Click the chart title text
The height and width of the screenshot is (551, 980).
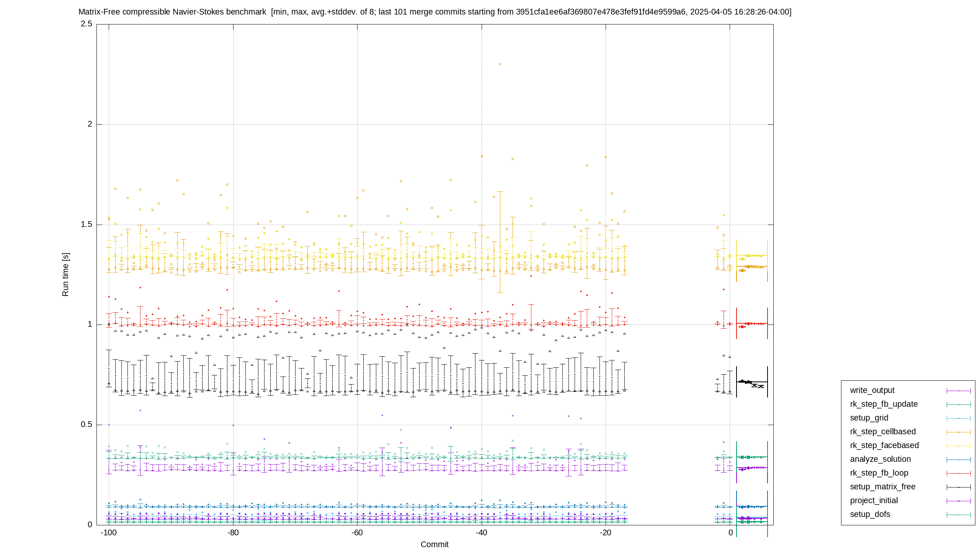(x=435, y=12)
